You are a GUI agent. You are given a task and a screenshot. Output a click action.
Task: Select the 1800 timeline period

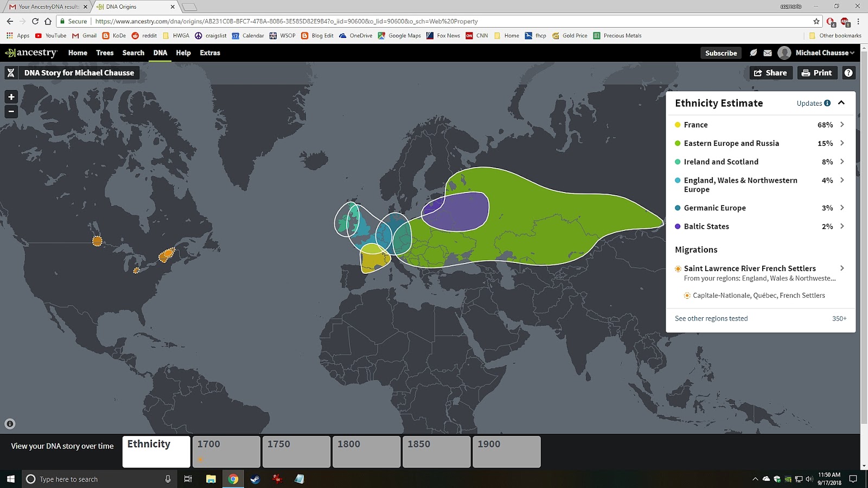pos(366,451)
